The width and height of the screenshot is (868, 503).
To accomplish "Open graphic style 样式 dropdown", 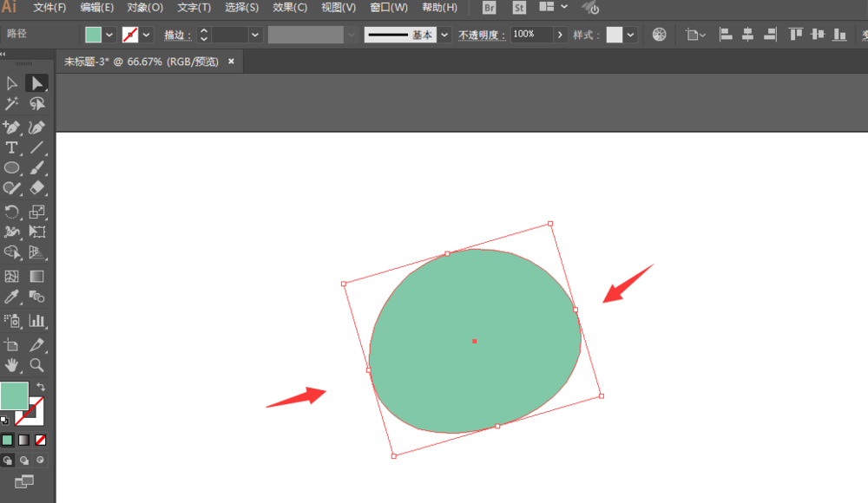I will 630,35.
